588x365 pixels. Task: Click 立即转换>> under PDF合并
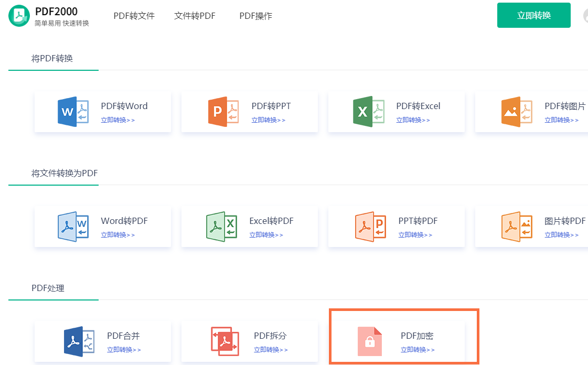coord(124,350)
